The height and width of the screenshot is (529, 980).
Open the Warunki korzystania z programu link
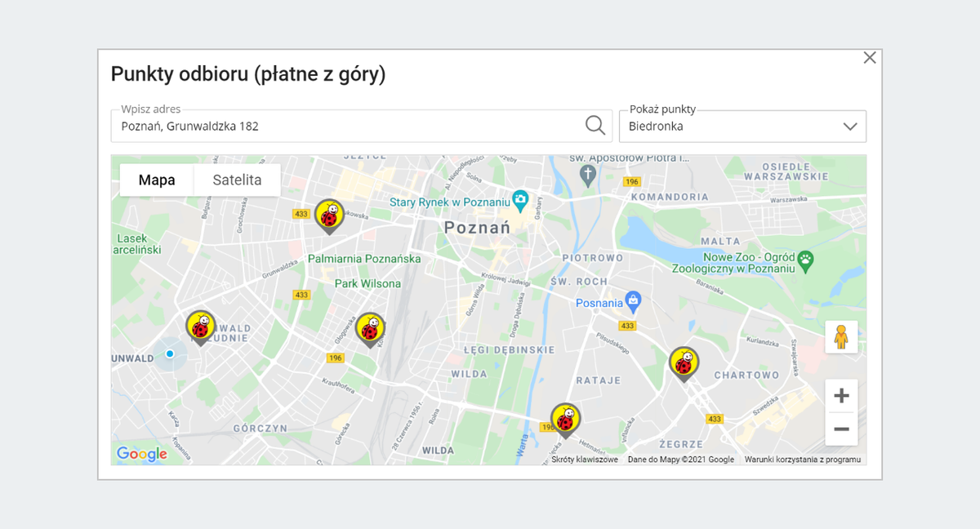pyautogui.click(x=803, y=459)
